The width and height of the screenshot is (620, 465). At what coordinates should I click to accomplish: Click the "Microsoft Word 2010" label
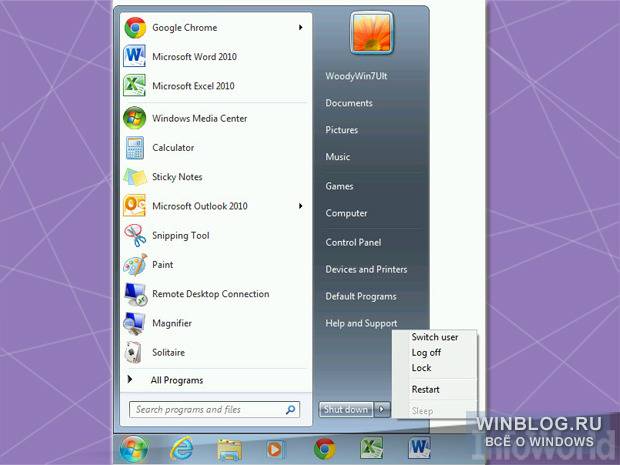195,57
